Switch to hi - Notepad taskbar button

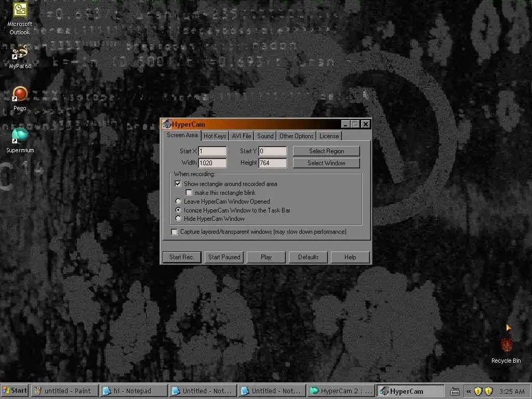point(134,391)
